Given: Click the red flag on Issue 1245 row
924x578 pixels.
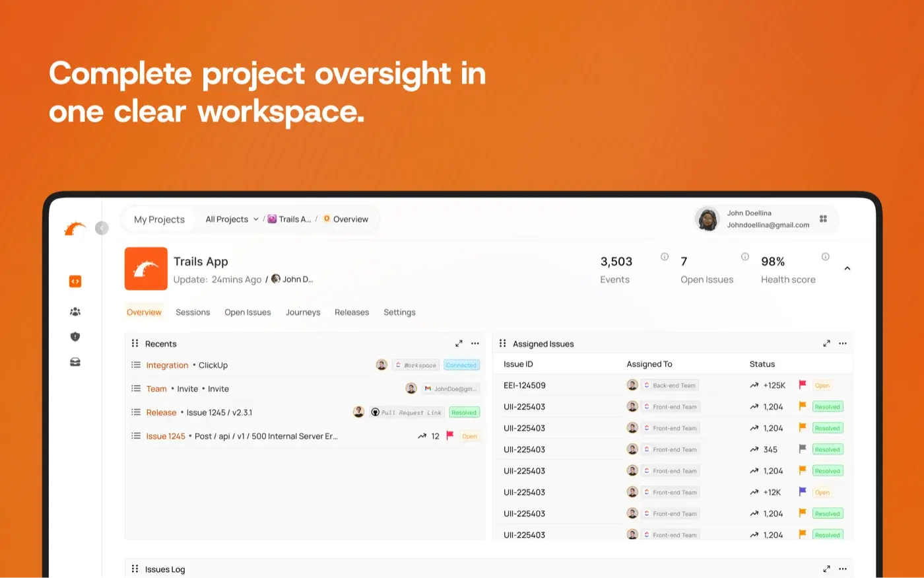Looking at the screenshot, I should coord(450,436).
